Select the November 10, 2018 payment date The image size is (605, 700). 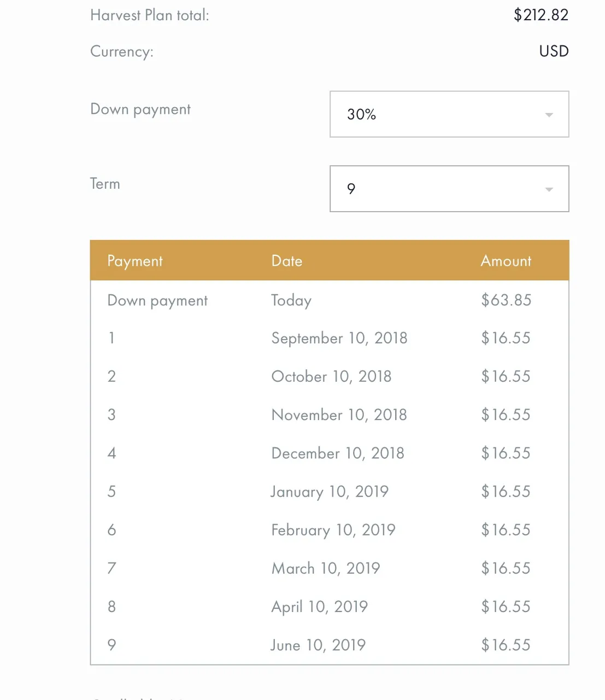(x=339, y=415)
